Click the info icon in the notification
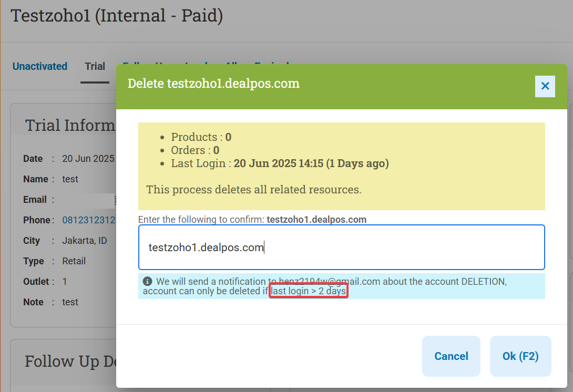This screenshot has height=392, width=573. (x=147, y=281)
